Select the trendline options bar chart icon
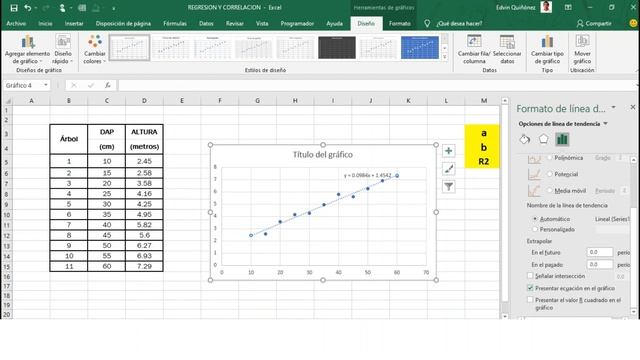 coord(562,140)
